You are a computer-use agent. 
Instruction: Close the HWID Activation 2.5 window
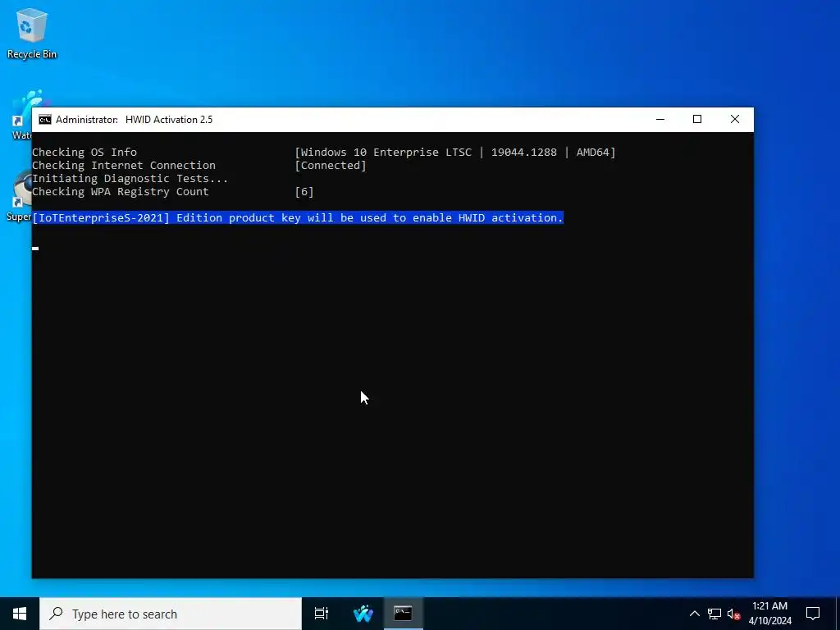click(x=734, y=120)
